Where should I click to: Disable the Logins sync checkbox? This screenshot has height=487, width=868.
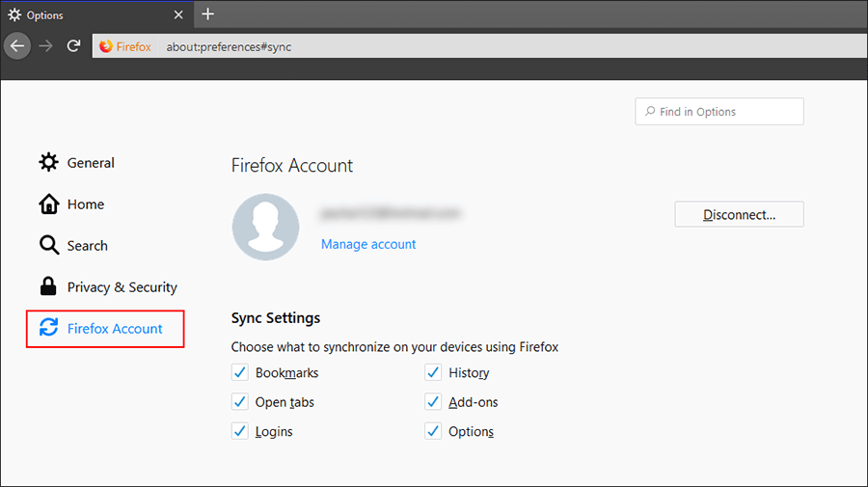pyautogui.click(x=240, y=431)
